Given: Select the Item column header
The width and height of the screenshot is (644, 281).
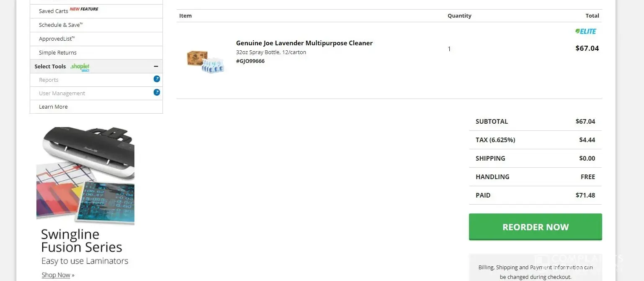Looking at the screenshot, I should pyautogui.click(x=185, y=16).
